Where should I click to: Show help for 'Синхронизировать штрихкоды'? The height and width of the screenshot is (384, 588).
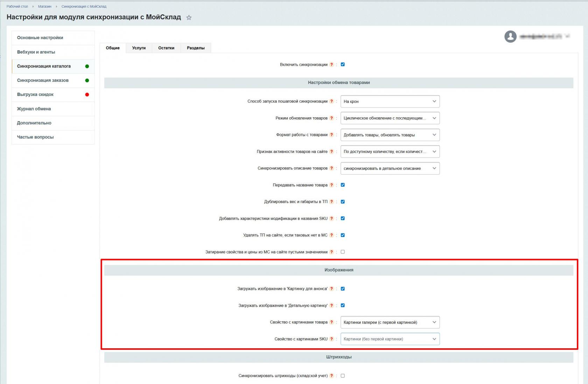332,376
